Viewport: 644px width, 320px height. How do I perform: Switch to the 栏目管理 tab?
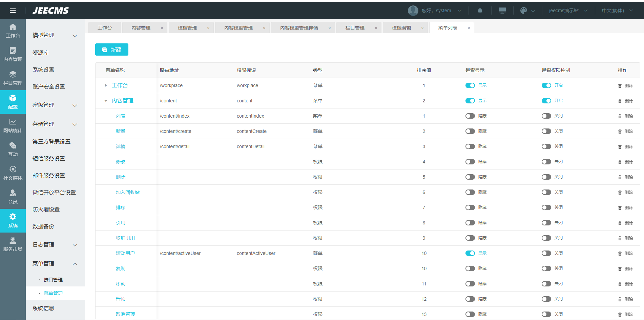355,28
